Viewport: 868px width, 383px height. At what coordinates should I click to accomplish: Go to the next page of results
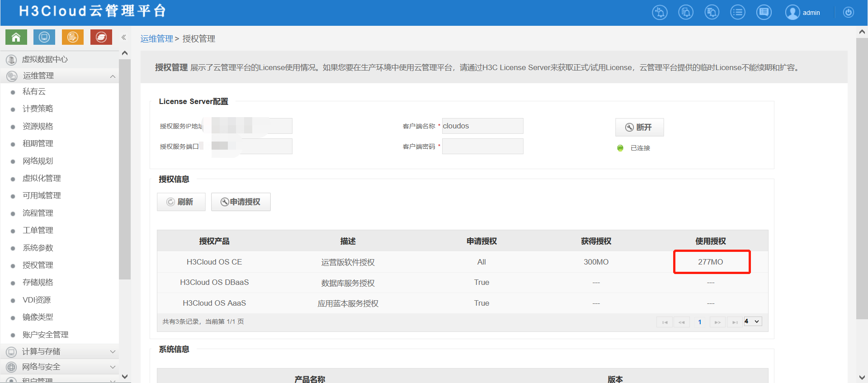tap(717, 322)
